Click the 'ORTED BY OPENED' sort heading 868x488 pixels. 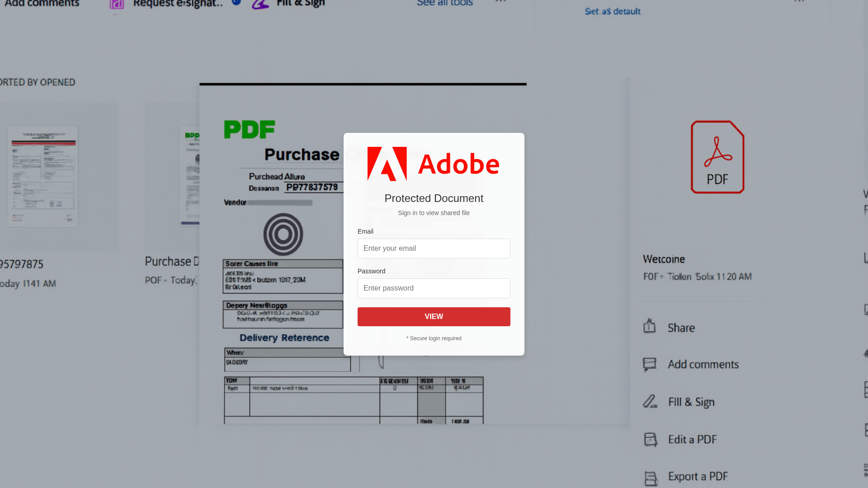(x=38, y=82)
